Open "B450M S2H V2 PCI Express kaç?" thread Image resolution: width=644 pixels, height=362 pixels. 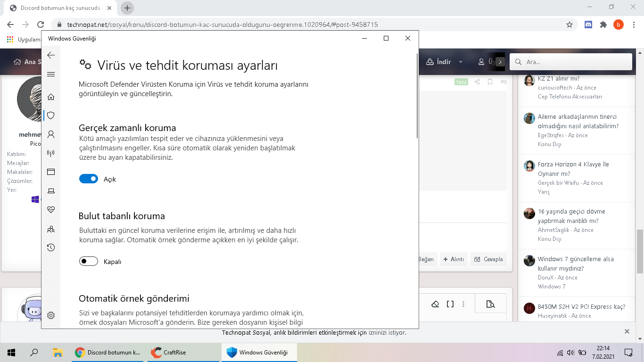[581, 307]
